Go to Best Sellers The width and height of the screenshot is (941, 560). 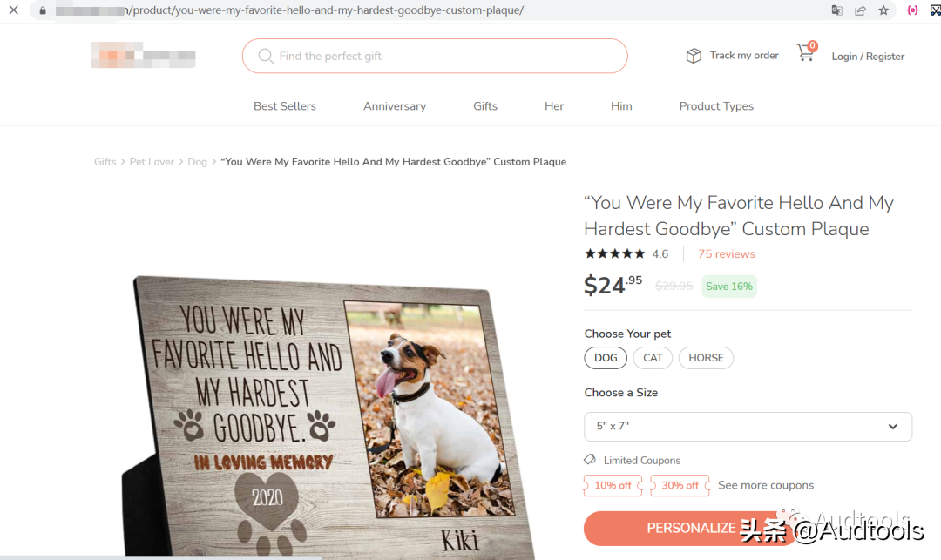(285, 106)
